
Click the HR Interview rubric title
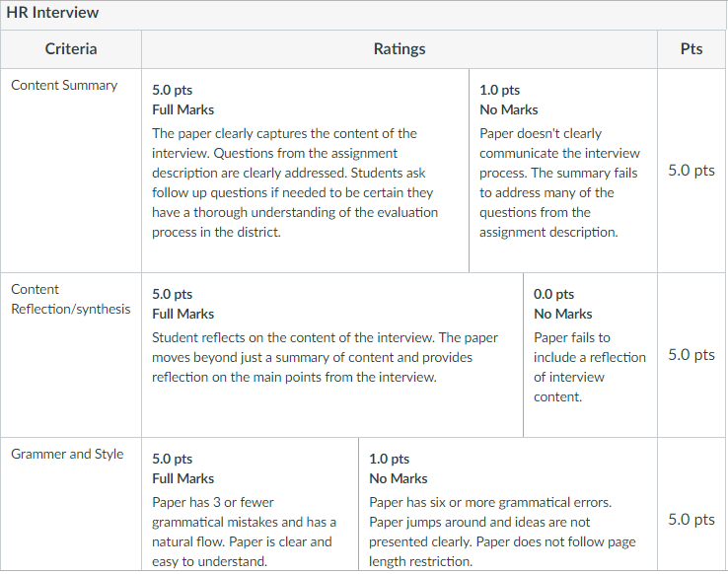52,14
